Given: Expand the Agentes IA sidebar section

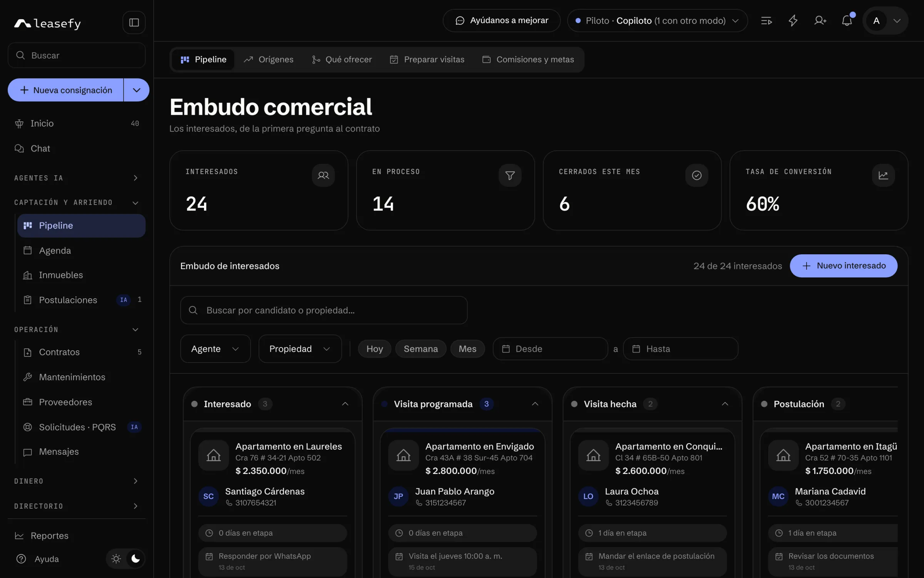Looking at the screenshot, I should 76,178.
